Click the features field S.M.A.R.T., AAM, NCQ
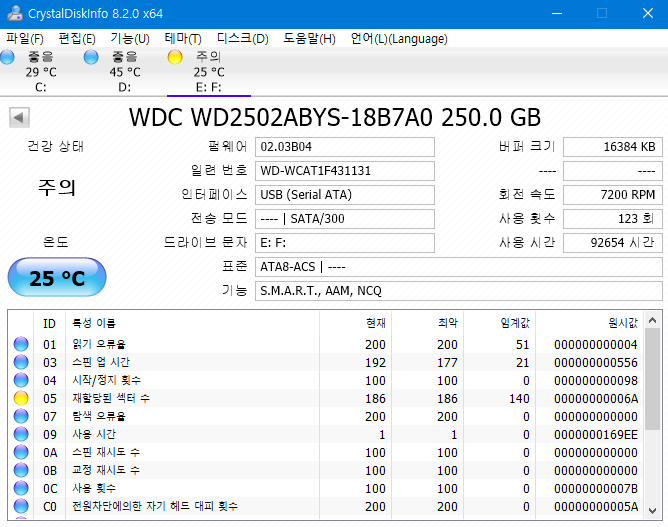 [x=459, y=291]
